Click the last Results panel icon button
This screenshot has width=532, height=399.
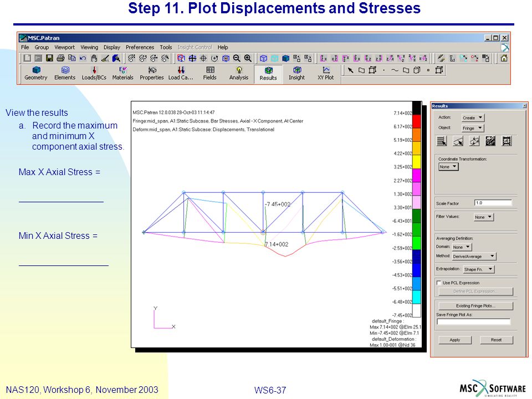pos(507,141)
